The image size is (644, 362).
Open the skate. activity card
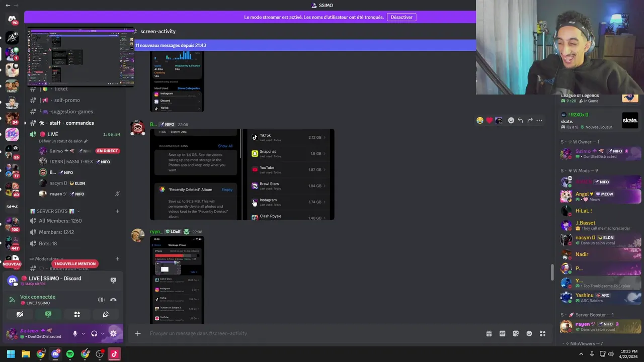600,121
